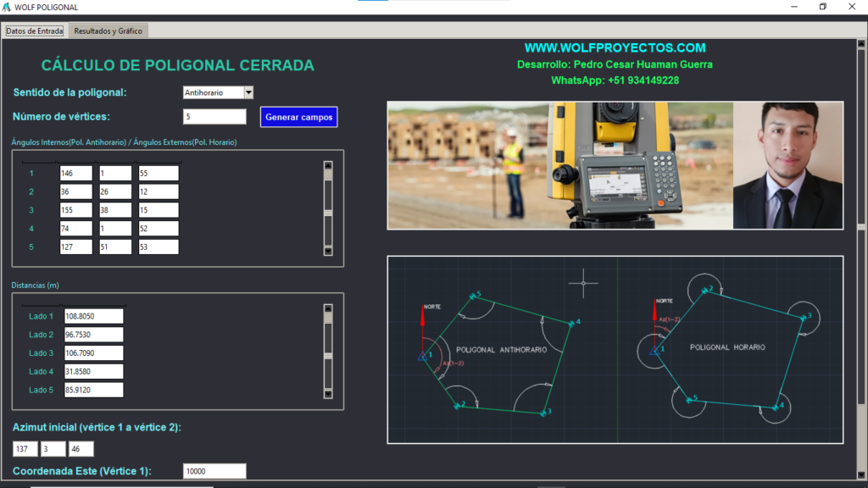The width and height of the screenshot is (868, 488).
Task: Click the developer portrait photo
Action: [x=787, y=165]
